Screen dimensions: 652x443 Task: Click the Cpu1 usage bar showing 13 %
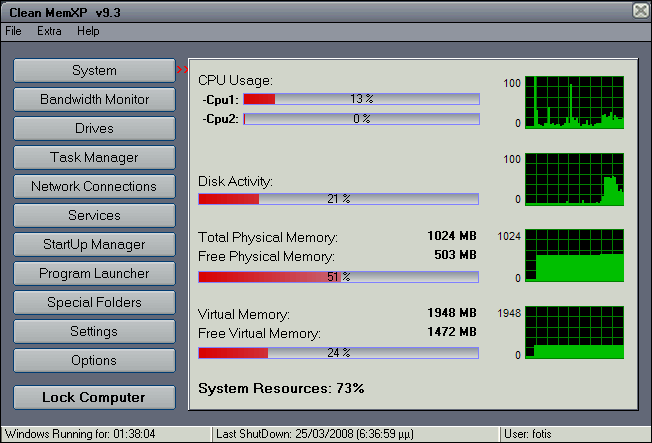pyautogui.click(x=361, y=99)
